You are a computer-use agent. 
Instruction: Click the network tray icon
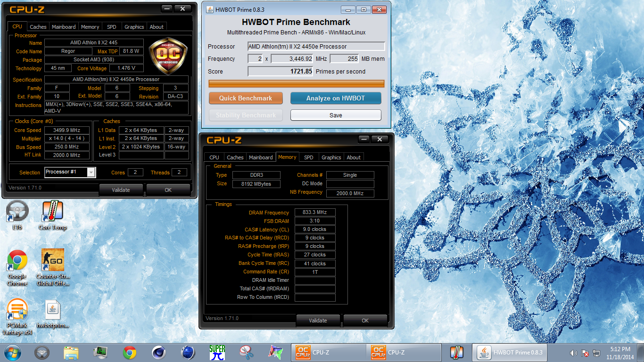[x=596, y=353]
